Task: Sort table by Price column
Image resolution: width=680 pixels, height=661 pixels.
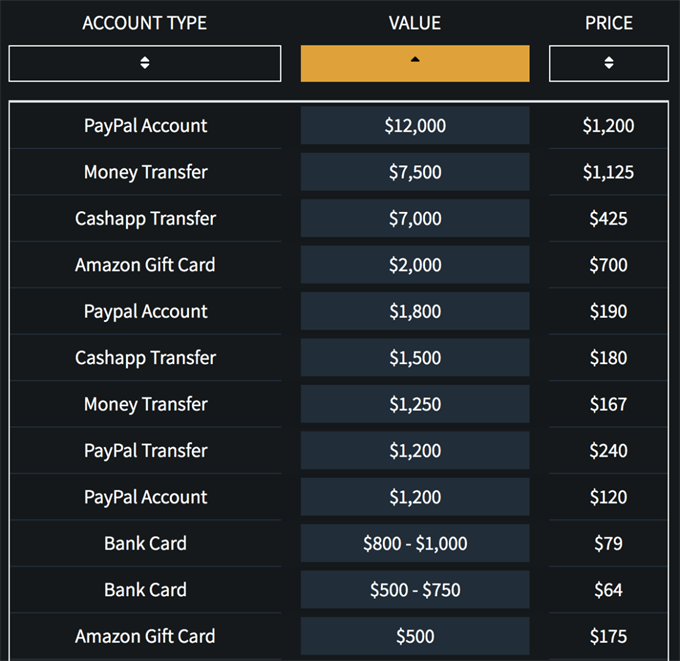Action: (x=608, y=63)
